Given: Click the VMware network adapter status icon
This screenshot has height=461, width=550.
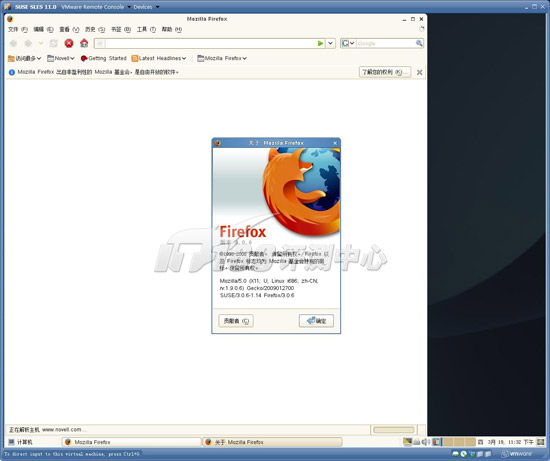Looking at the screenshot, I should click(472, 454).
